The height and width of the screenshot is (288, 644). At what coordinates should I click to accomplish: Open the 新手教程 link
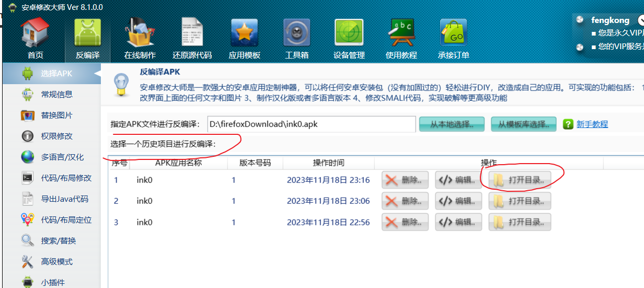click(x=592, y=124)
